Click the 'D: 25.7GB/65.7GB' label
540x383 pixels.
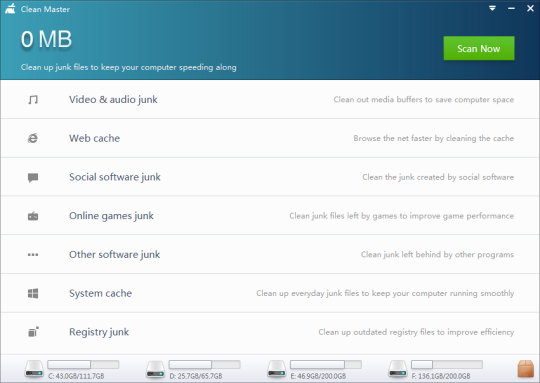click(x=196, y=376)
